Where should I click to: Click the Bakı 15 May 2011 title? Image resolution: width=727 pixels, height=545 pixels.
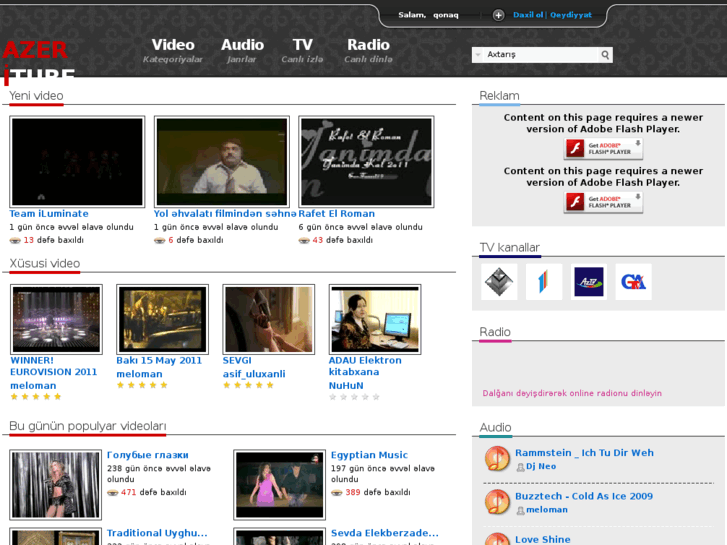point(159,360)
